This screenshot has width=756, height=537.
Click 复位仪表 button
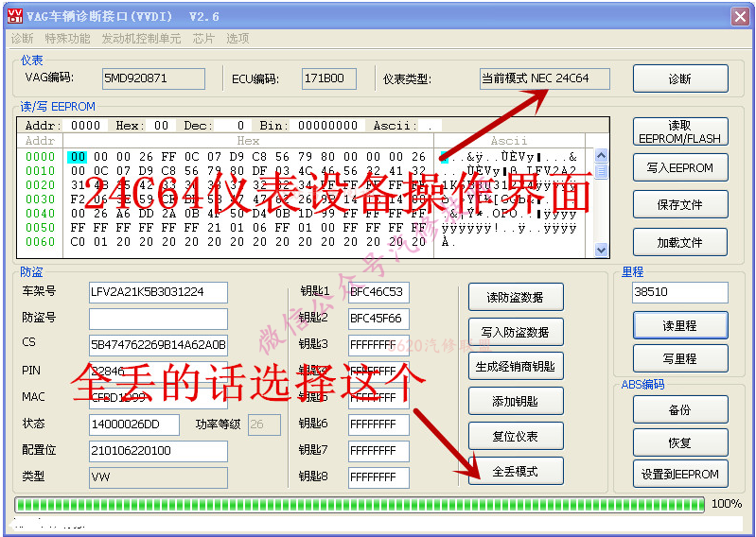pyautogui.click(x=516, y=436)
